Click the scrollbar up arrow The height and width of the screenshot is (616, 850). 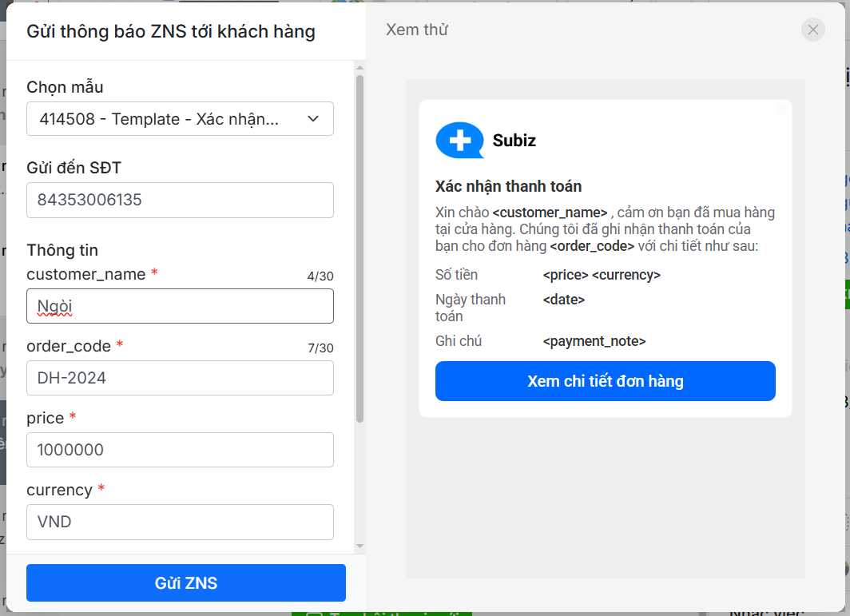(x=359, y=68)
